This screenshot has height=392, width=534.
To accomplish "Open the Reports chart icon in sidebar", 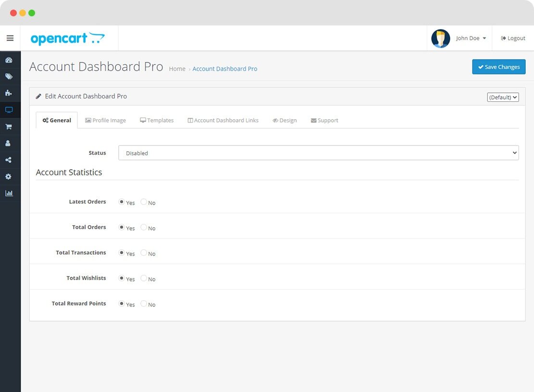I will point(9,193).
